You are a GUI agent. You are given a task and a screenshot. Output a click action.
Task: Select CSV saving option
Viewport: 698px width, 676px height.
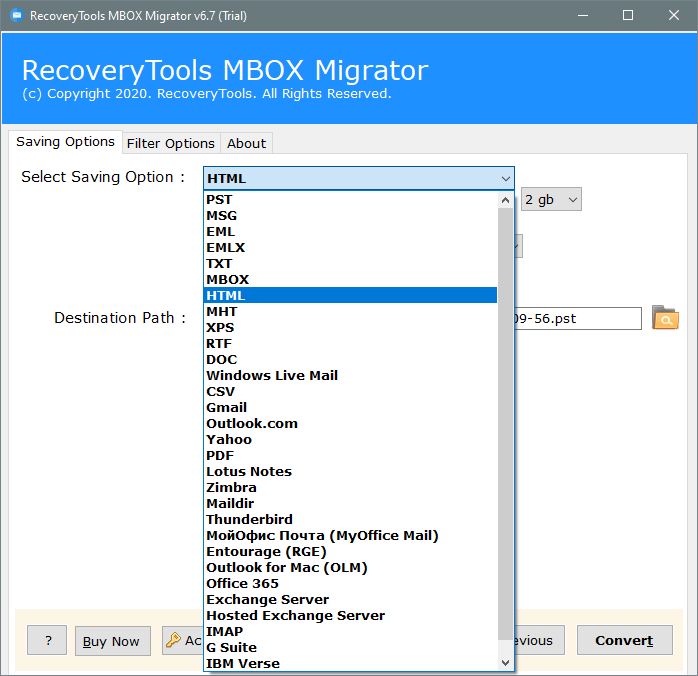pyautogui.click(x=350, y=392)
